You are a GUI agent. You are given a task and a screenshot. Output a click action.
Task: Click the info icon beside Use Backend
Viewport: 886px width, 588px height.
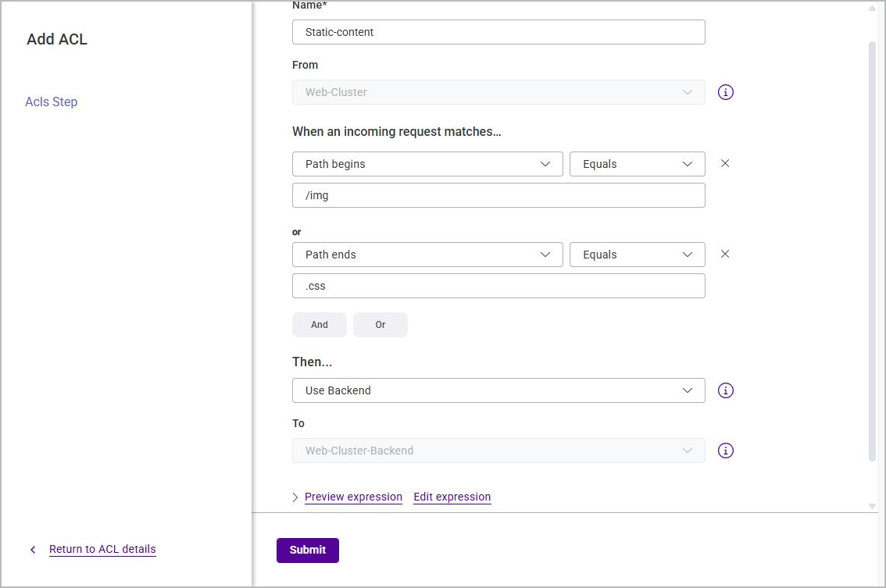726,390
